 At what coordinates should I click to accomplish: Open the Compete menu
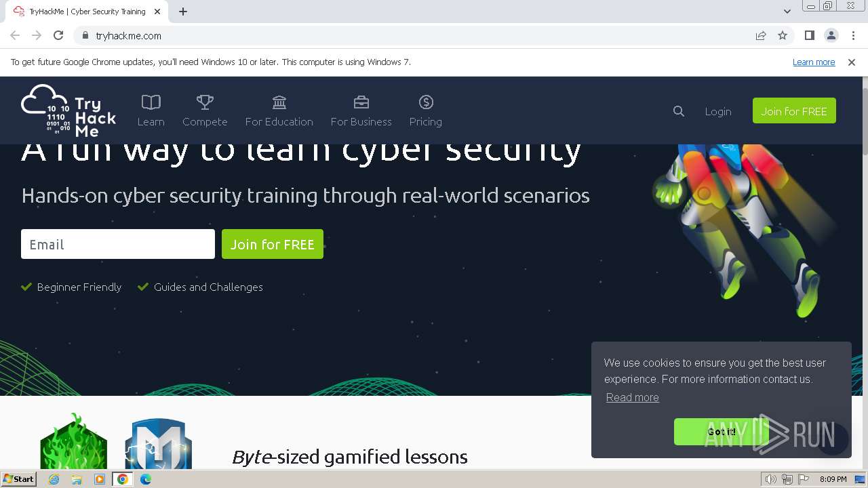(x=205, y=110)
